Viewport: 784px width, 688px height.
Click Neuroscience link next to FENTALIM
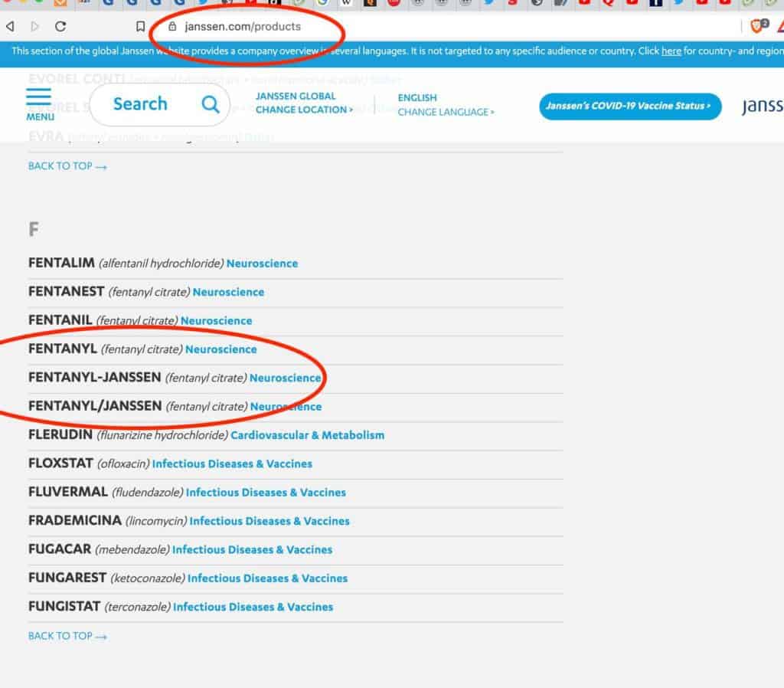(x=262, y=264)
